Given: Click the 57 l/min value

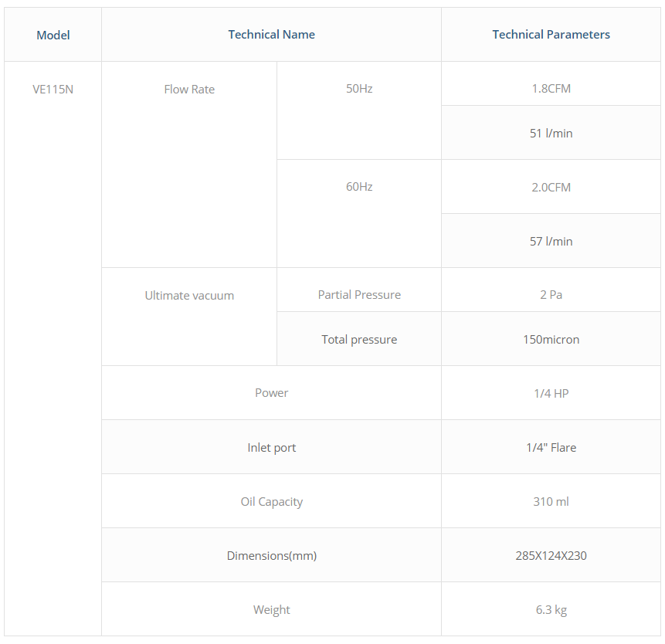Looking at the screenshot, I should click(x=551, y=242).
